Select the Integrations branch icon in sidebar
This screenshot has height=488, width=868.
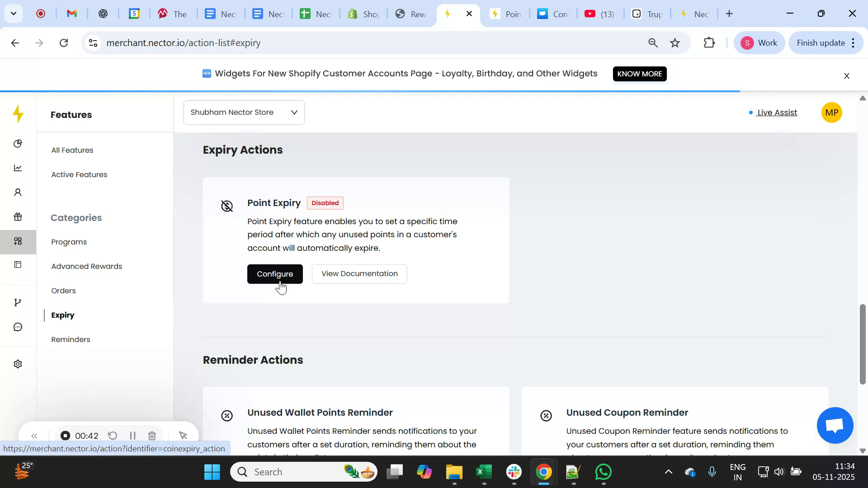[x=18, y=302]
